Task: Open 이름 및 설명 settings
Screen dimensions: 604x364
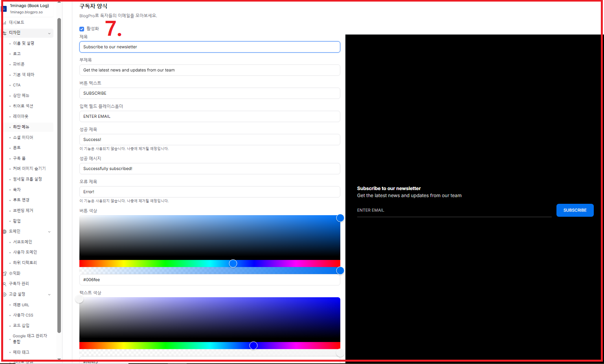Action: click(x=24, y=43)
